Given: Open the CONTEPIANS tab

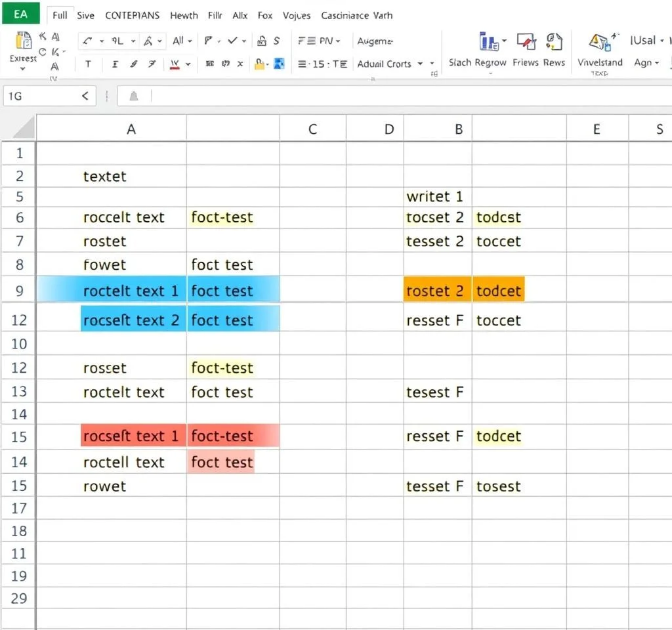Looking at the screenshot, I should (132, 15).
